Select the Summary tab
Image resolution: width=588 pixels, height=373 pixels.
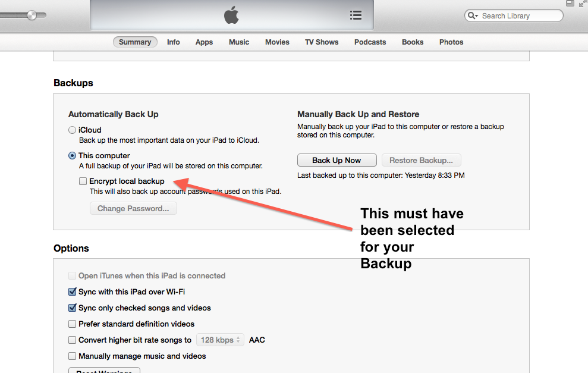(x=135, y=42)
